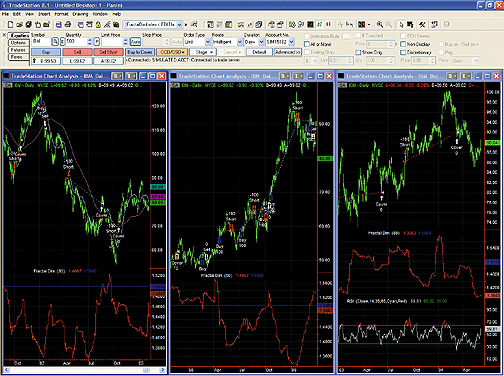Screen dimensions: 504x376
Task: Open the Save workspace disk icon
Action: (58, 24)
